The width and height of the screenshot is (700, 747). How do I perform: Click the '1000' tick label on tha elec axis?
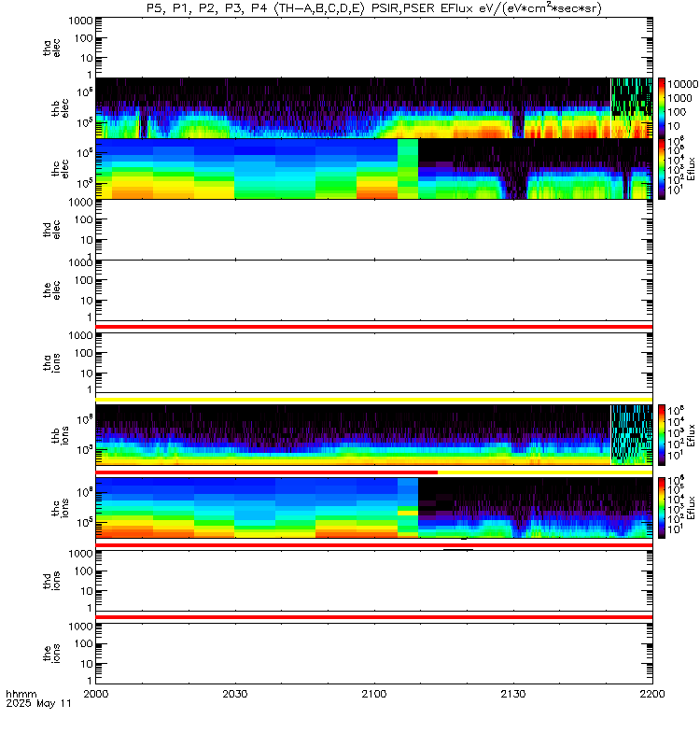pos(80,21)
